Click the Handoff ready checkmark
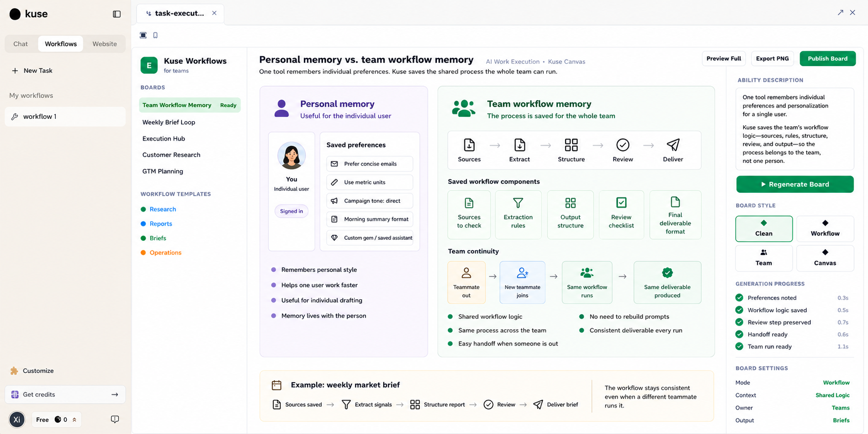Screen dimensions: 868x434 tap(739, 334)
